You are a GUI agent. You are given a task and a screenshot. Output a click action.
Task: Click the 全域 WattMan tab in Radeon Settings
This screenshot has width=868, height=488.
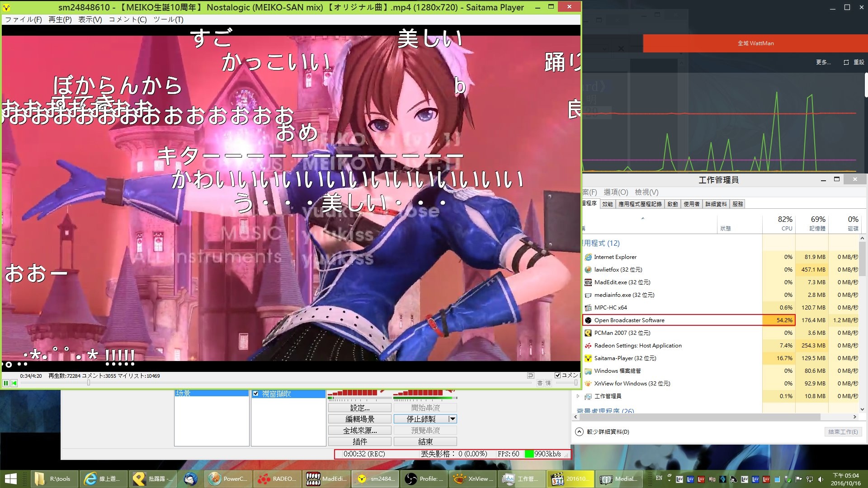755,43
